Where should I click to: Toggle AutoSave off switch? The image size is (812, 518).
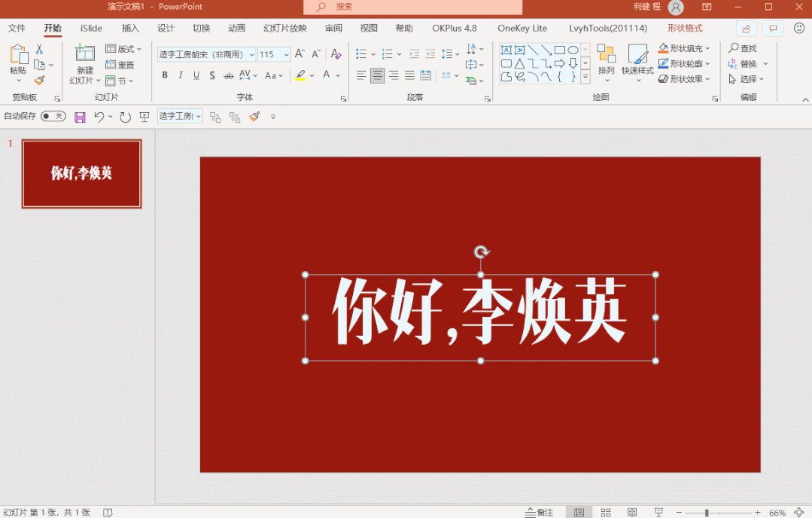pos(53,116)
